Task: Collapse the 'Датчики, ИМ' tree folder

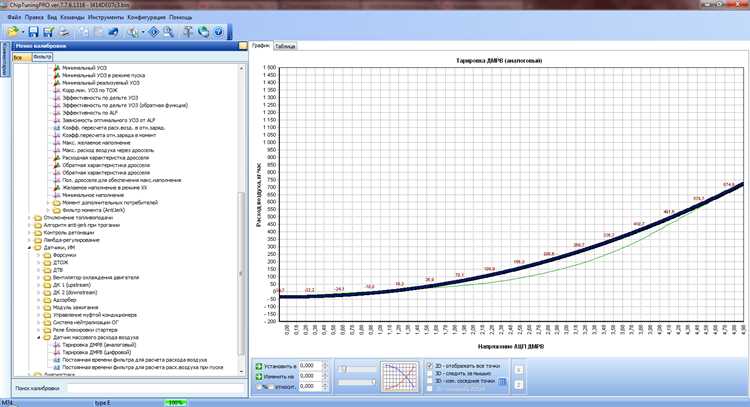Action: pos(28,246)
